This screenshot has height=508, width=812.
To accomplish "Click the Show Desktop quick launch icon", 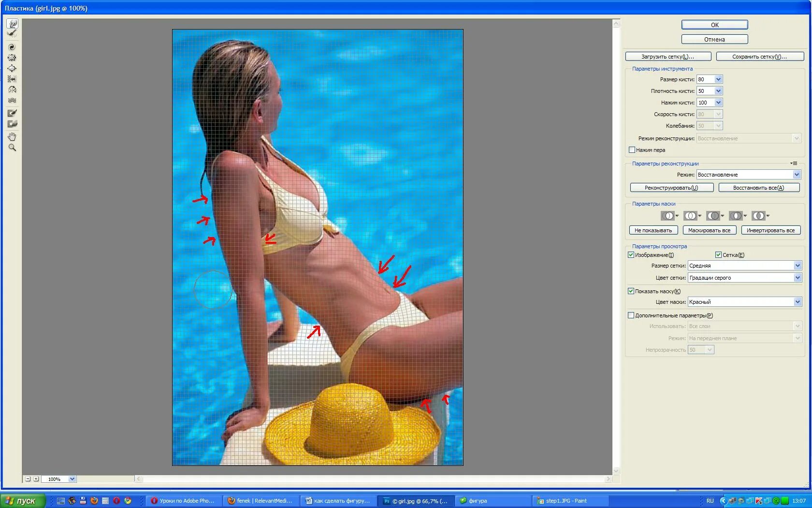I will (60, 501).
